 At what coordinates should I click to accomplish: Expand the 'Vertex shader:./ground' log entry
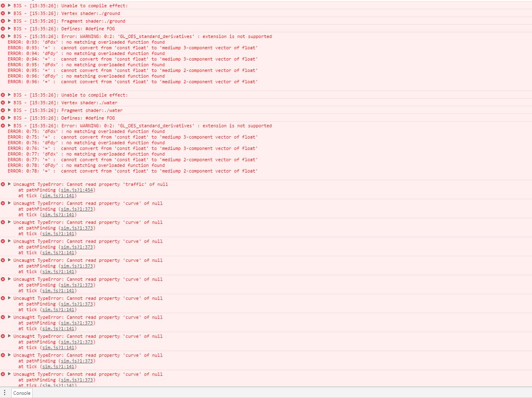(x=9, y=13)
